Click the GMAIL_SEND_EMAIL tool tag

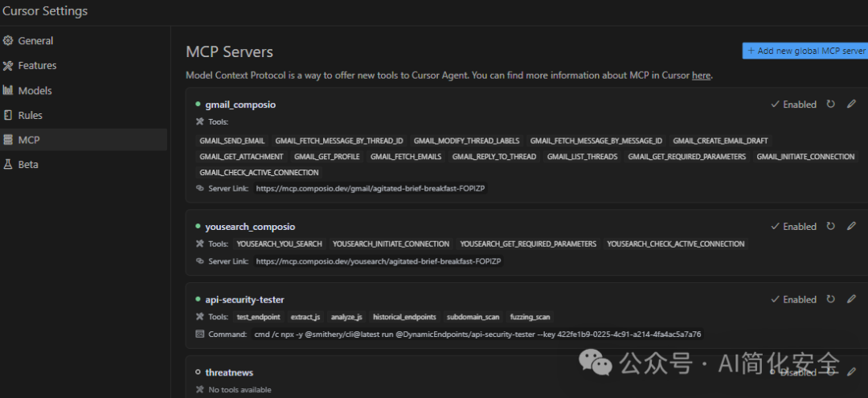(232, 141)
